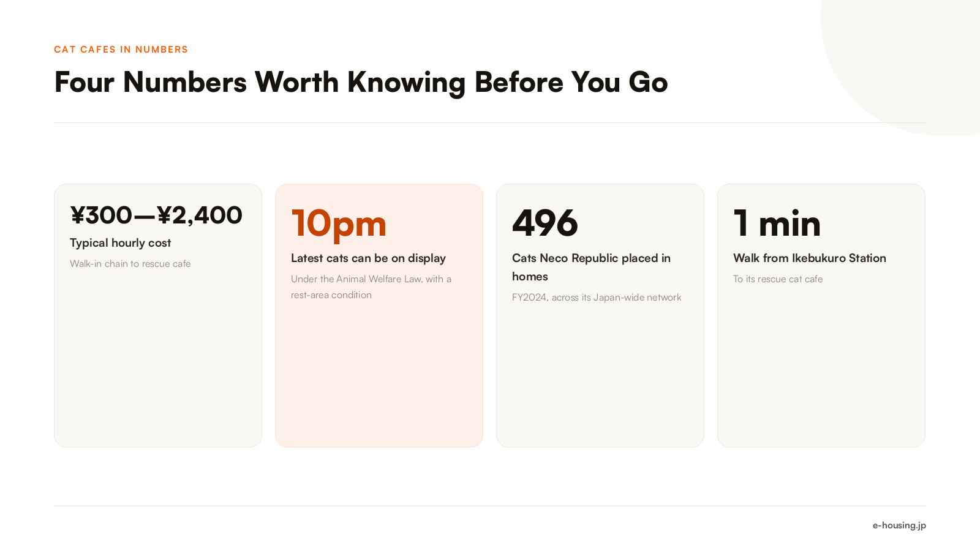Click the CAT CAFES IN NUMBERS eyebrow label
This screenshot has width=980, height=551.
point(121,50)
